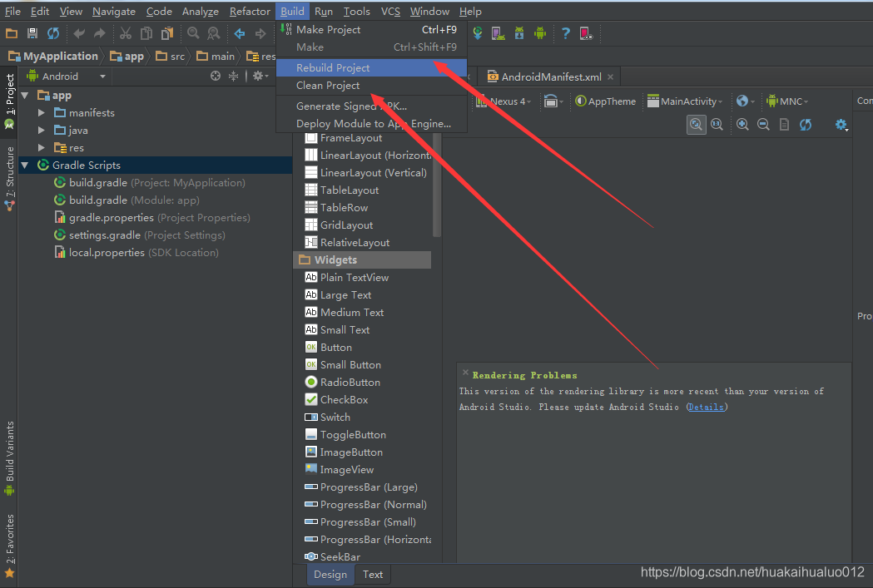Close the Rendering Problems panel
The height and width of the screenshot is (588, 873).
tap(465, 372)
